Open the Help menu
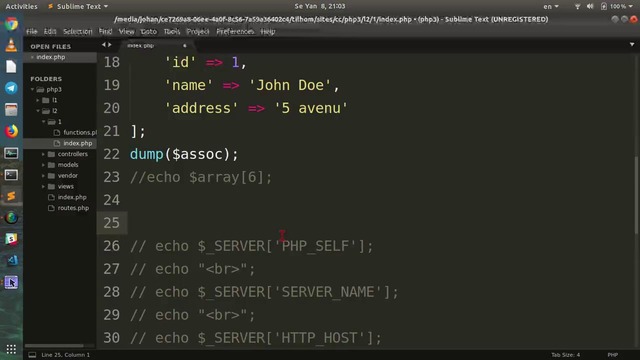 [x=268, y=31]
